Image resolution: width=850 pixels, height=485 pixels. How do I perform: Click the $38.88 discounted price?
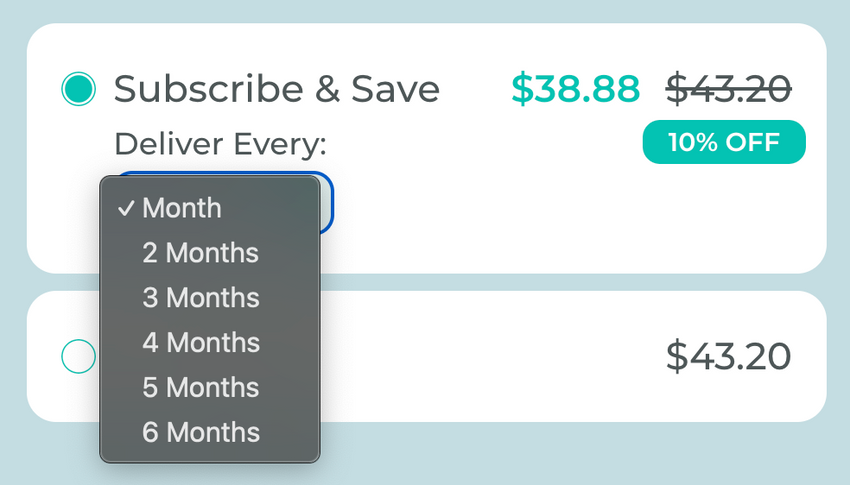575,90
